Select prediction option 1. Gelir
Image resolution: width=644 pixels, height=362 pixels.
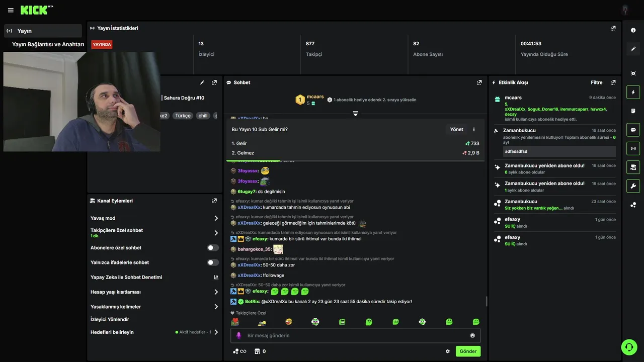[x=355, y=143]
